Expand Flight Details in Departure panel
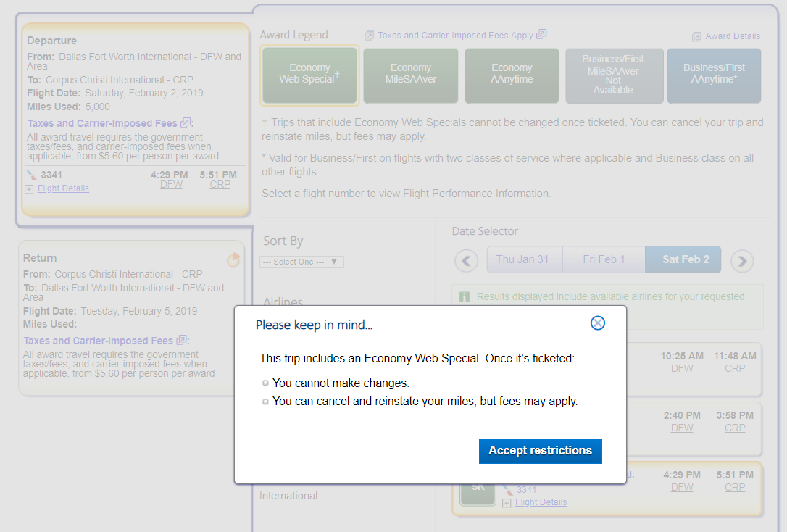Viewport: 787px width, 532px height. coord(63,188)
